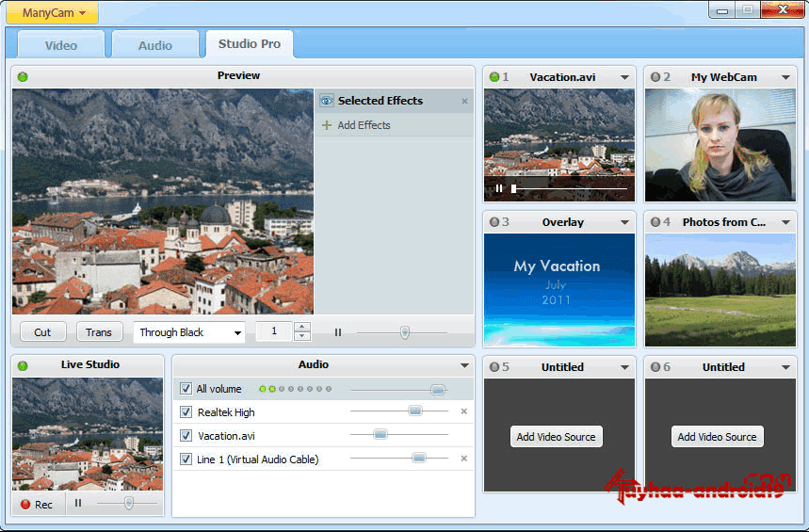Pause the Preview playback

(x=338, y=332)
